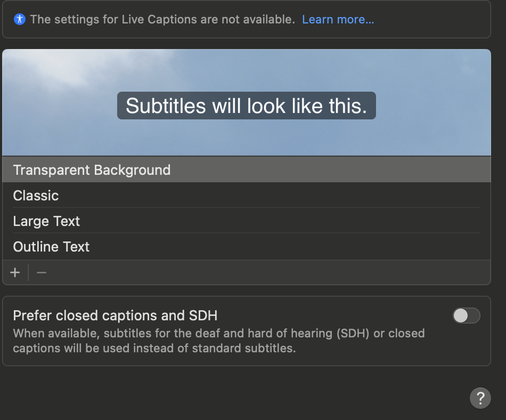Click the blue accessibility icon

(x=20, y=20)
